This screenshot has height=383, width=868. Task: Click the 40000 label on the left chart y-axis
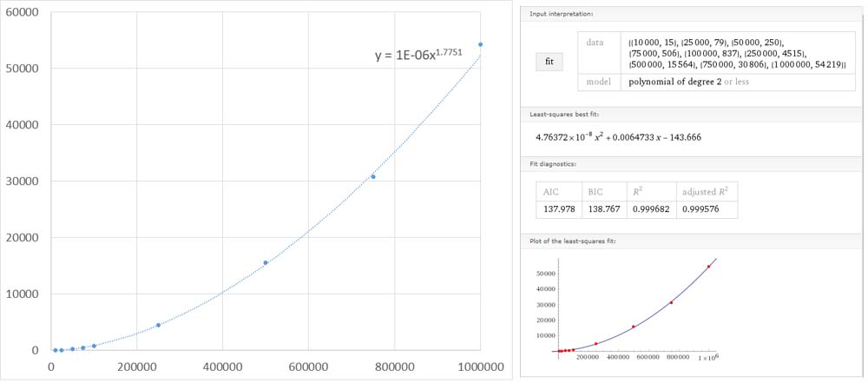pyautogui.click(x=21, y=125)
